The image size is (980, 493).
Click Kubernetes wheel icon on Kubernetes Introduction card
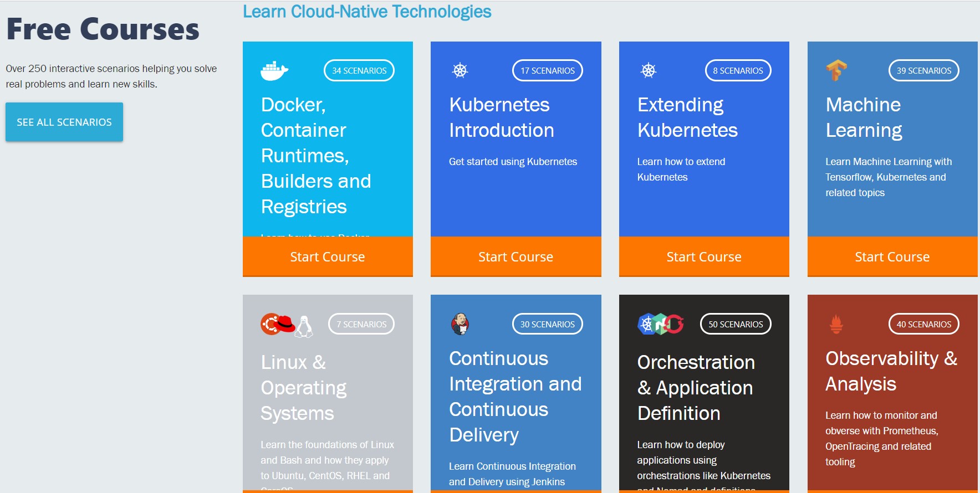point(460,70)
